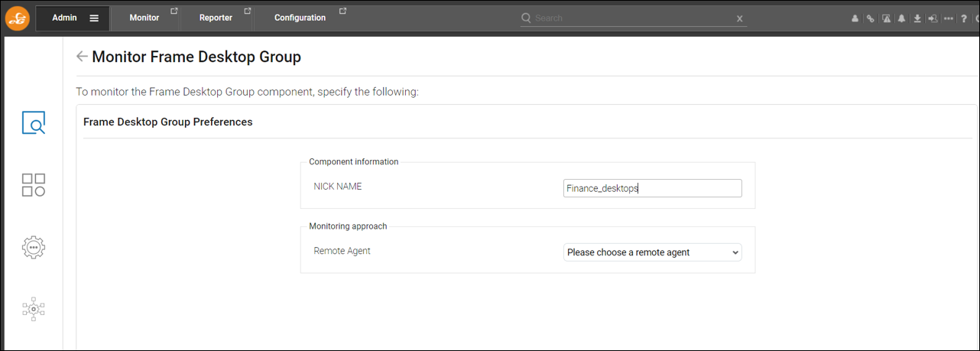Open the three-dots more options icon
This screenshot has width=980, height=351.
[949, 18]
